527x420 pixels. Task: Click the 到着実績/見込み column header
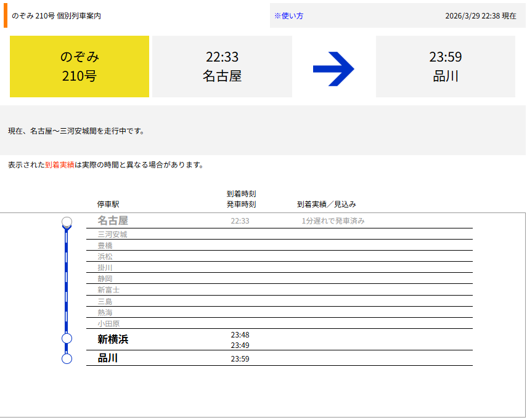[326, 204]
